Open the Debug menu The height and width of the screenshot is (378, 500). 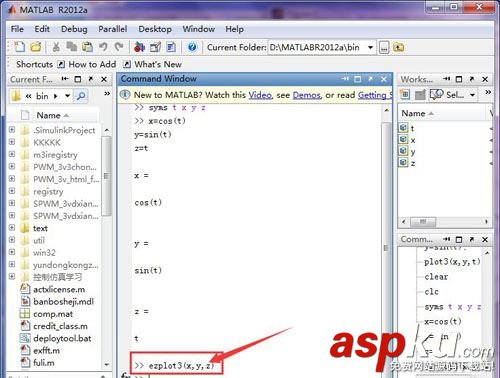74,29
